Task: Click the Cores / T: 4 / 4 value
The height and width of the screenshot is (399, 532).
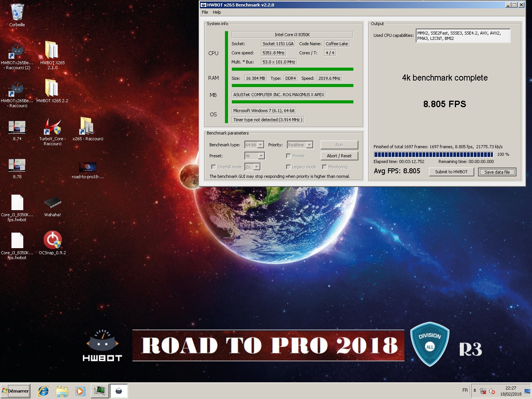Action: point(330,53)
